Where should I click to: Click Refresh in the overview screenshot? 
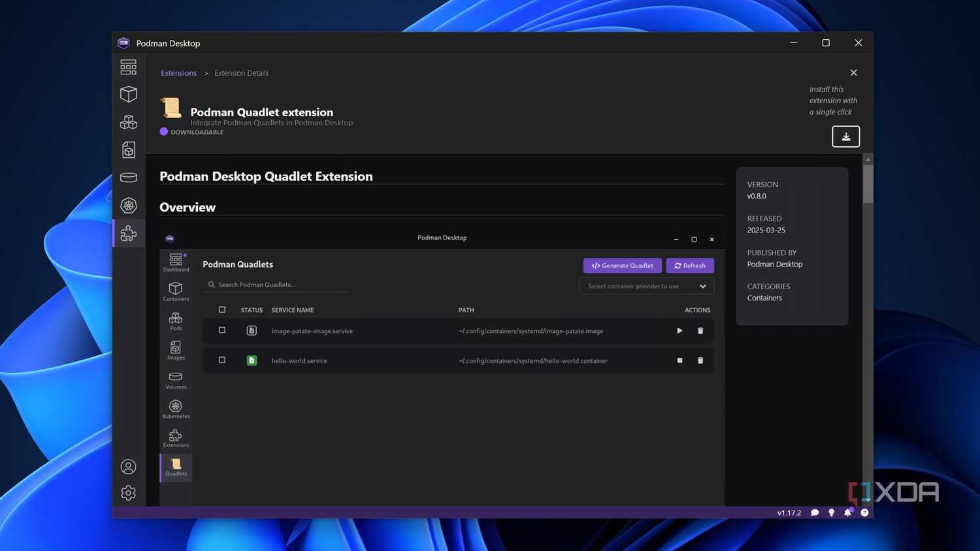[x=690, y=266]
